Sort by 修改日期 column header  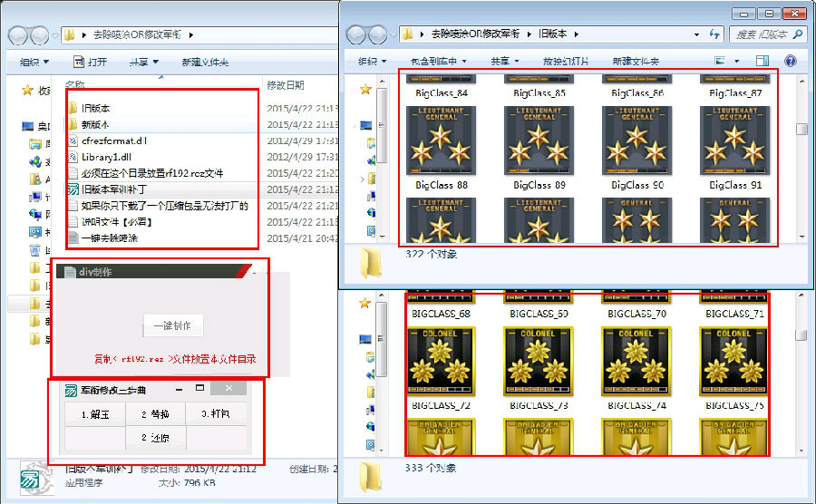pos(286,85)
